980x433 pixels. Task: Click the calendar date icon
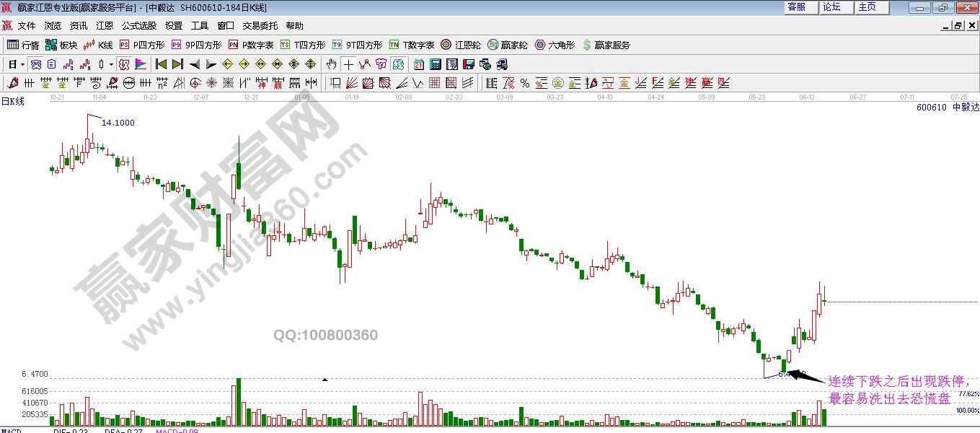click(419, 64)
